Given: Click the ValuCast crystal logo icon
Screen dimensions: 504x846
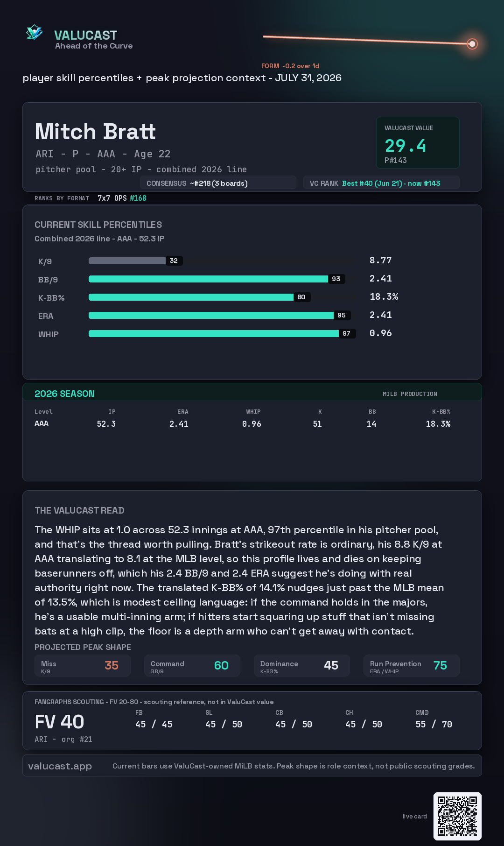Looking at the screenshot, I should [x=34, y=32].
